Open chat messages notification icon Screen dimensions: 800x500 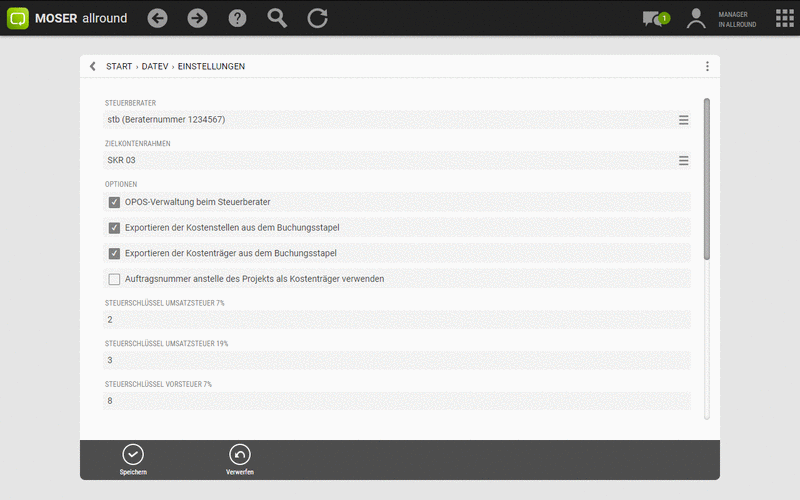pyautogui.click(x=656, y=19)
